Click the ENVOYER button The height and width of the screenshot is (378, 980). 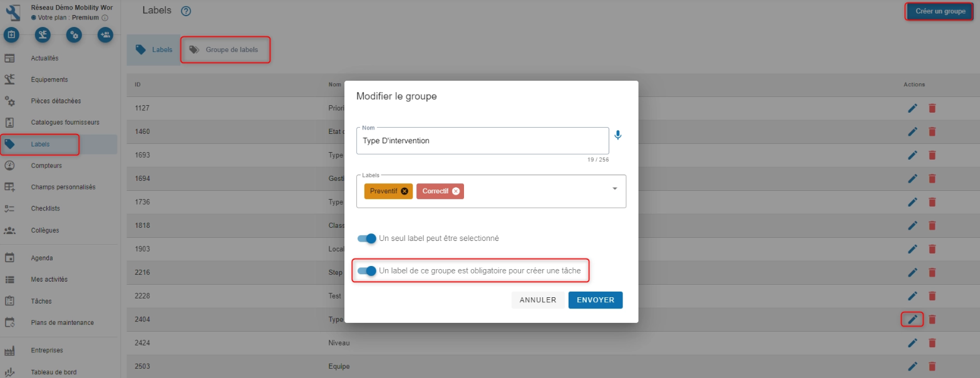595,300
